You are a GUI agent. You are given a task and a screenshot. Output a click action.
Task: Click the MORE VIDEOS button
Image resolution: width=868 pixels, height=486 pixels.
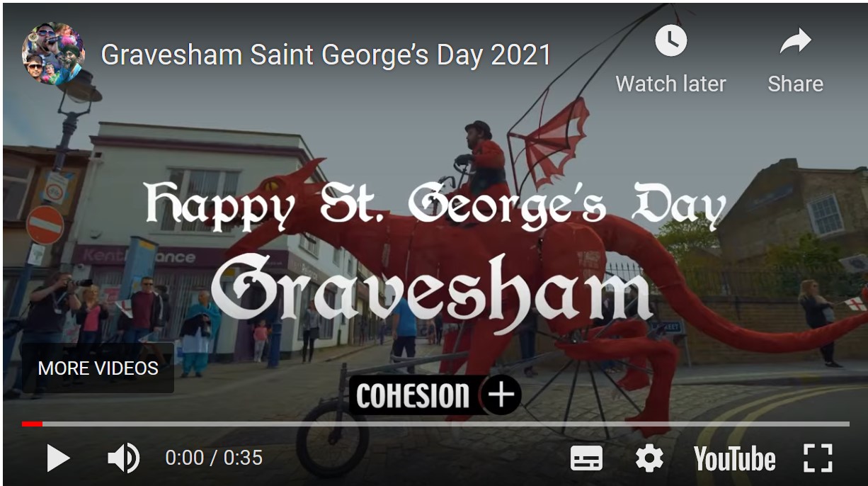98,368
